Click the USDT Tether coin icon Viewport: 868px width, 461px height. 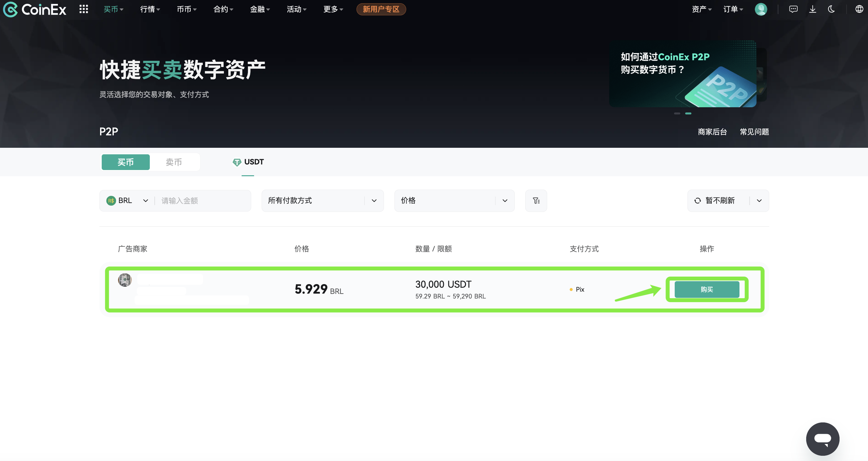click(237, 162)
